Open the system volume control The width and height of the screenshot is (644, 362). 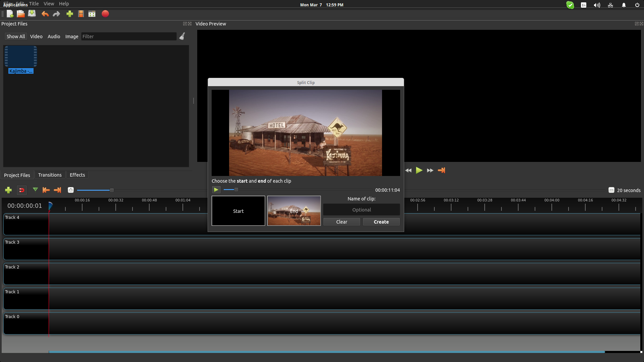click(x=597, y=5)
